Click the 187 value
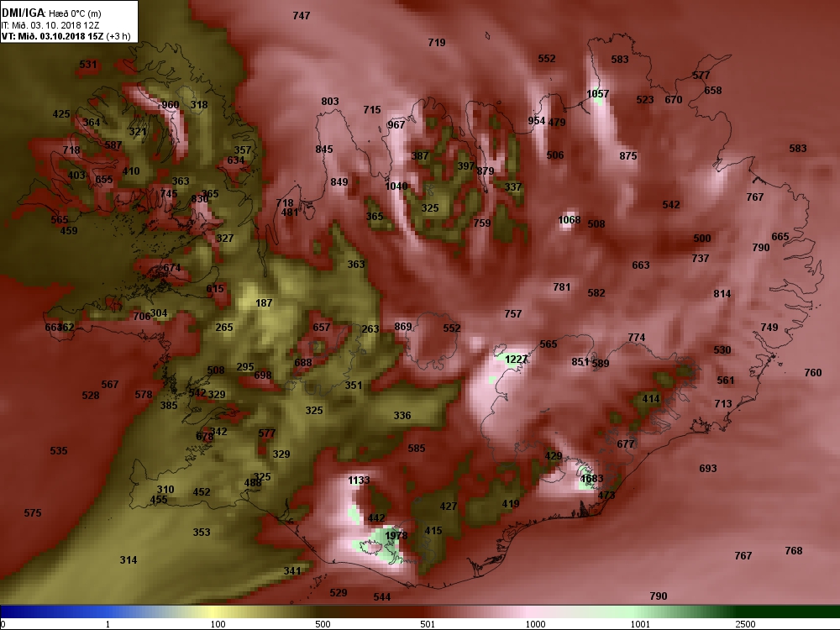Viewport: 840px width, 630px height. 264,302
